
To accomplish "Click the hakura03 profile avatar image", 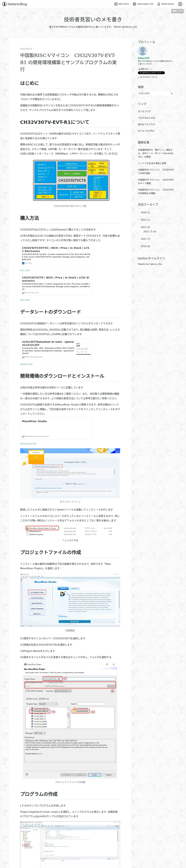I will tap(142, 51).
